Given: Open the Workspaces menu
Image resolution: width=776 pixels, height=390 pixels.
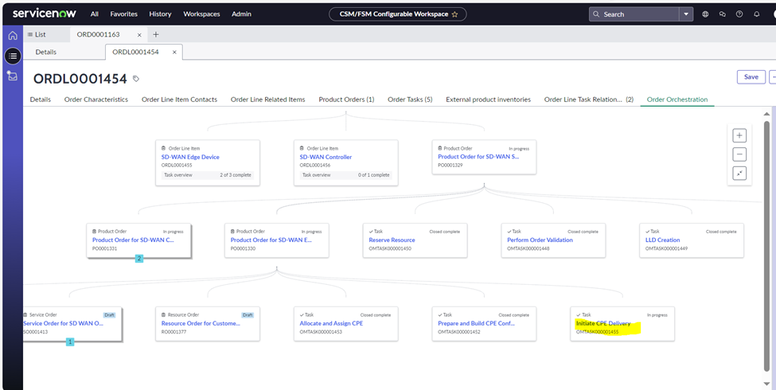Looking at the screenshot, I should [201, 14].
